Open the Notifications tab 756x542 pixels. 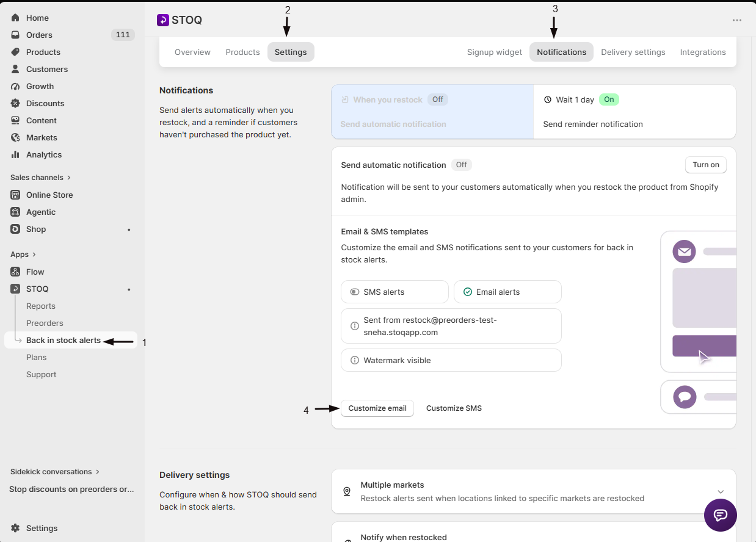pyautogui.click(x=561, y=52)
